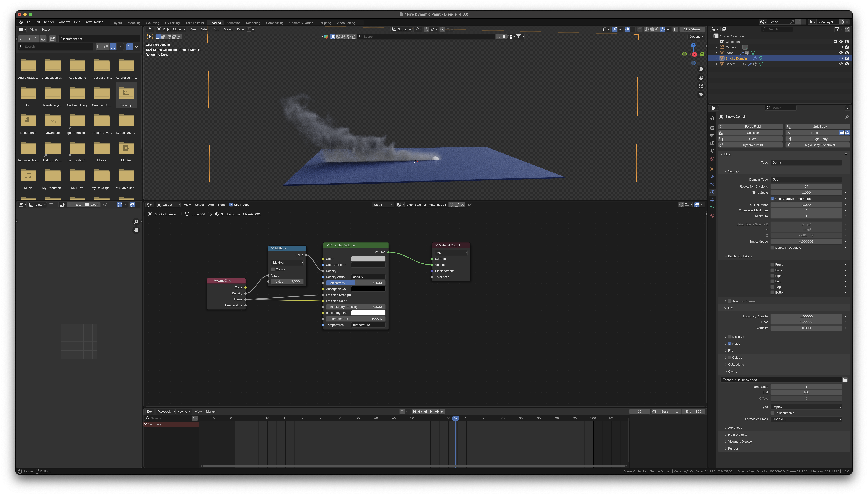Click the viewport pan hand icon
Viewport: 868px width, 495px height.
pyautogui.click(x=701, y=78)
